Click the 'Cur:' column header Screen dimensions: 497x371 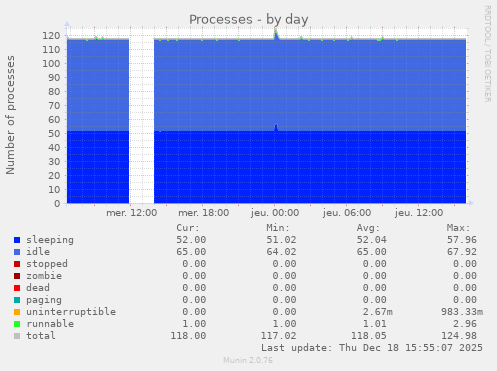tap(188, 228)
